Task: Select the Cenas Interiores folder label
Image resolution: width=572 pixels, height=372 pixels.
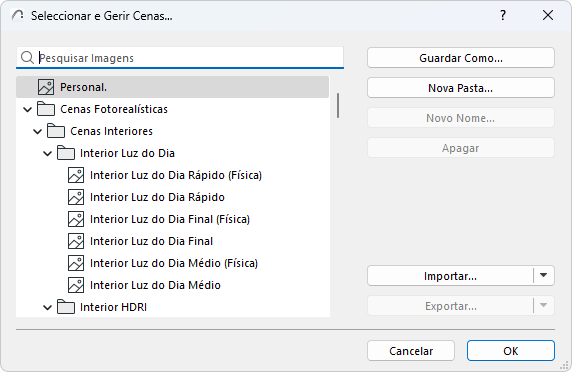Action: 111,131
